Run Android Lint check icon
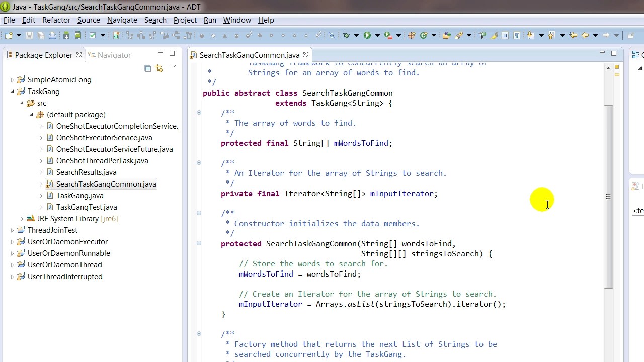 pyautogui.click(x=93, y=35)
